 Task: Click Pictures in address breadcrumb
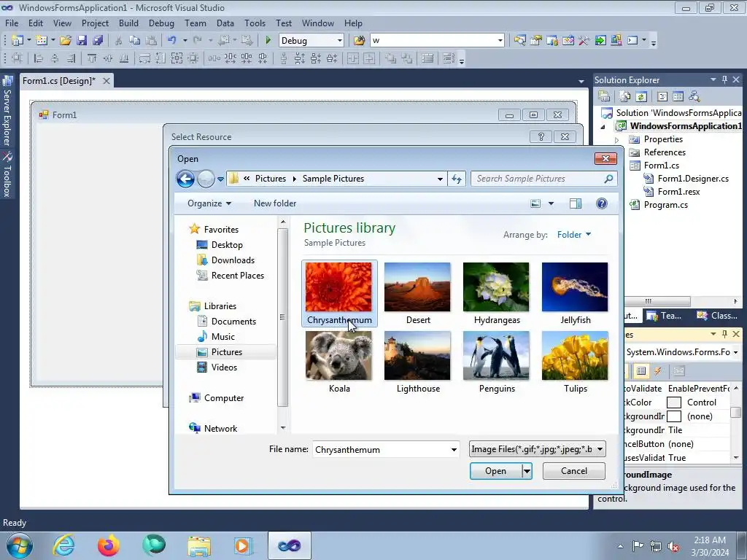point(270,179)
